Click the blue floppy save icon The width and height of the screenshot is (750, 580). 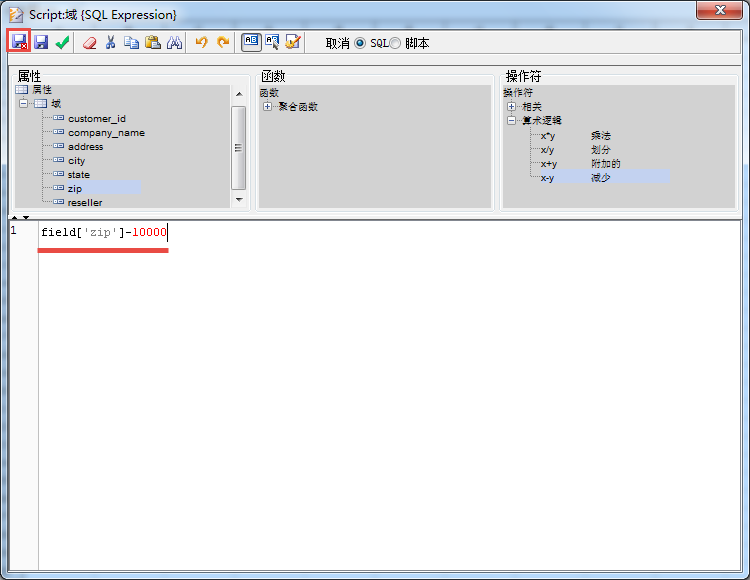[x=41, y=42]
